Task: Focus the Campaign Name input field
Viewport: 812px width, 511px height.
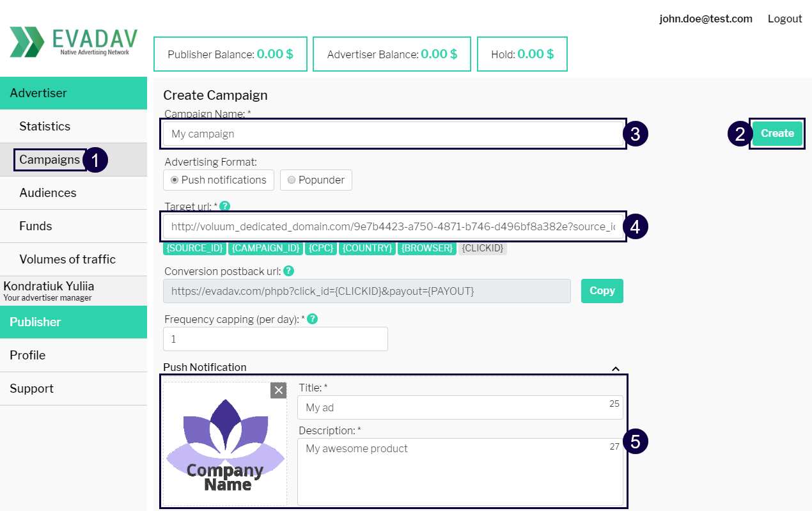Action: (393, 134)
